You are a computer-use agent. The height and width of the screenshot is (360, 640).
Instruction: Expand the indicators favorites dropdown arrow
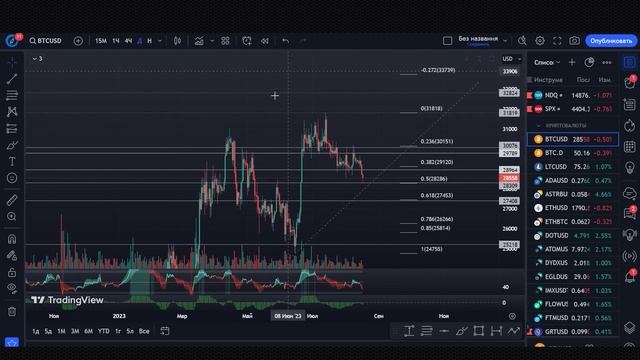point(211,41)
